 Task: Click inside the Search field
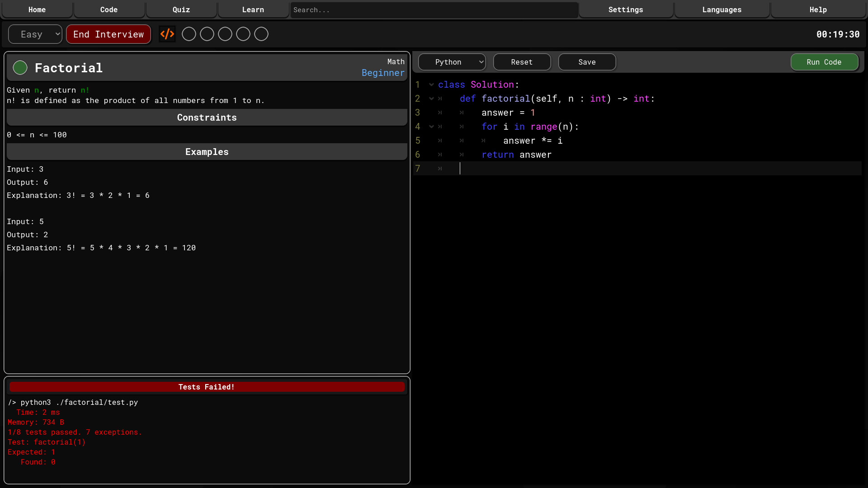click(433, 9)
